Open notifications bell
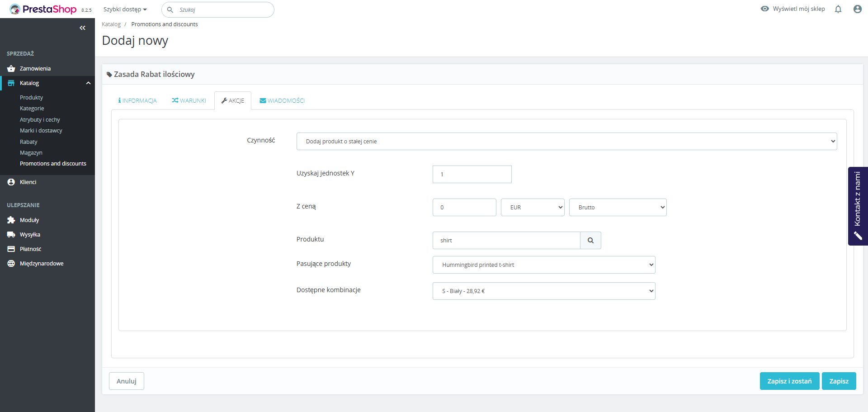Viewport: 868px width, 412px height. (x=838, y=9)
